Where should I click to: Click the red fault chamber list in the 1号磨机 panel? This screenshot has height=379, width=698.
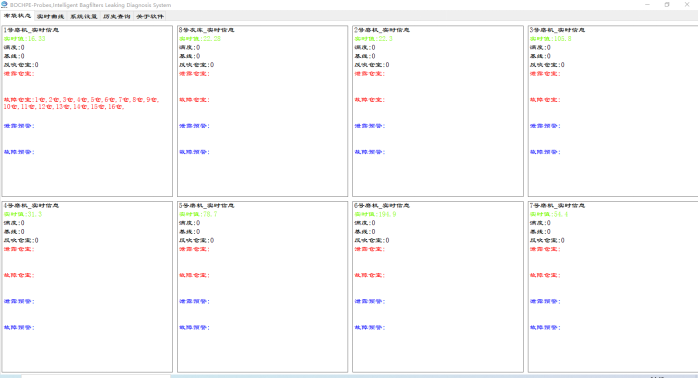coord(81,103)
